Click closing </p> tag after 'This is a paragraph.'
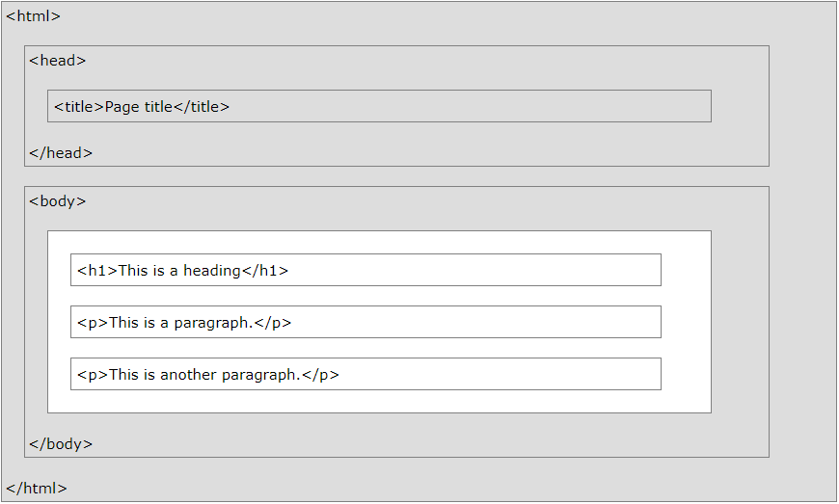The width and height of the screenshot is (839, 504). 272,323
